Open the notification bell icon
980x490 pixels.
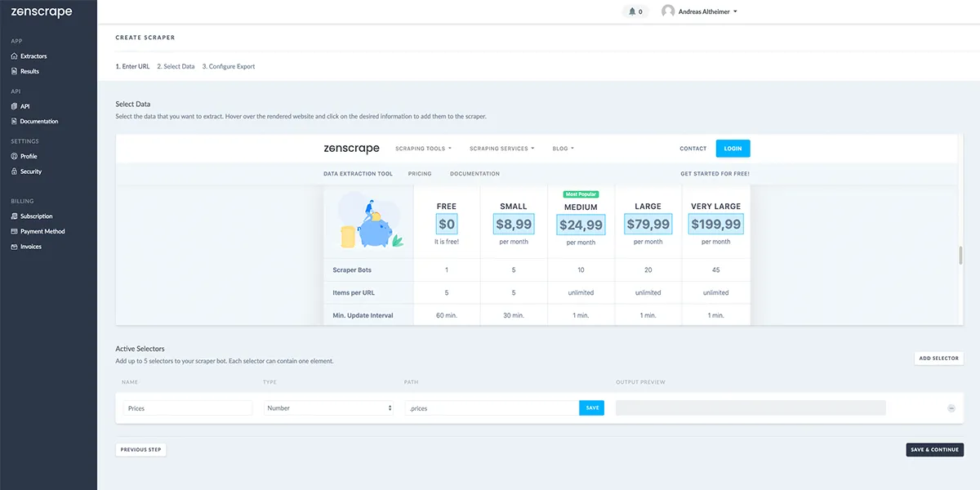632,12
